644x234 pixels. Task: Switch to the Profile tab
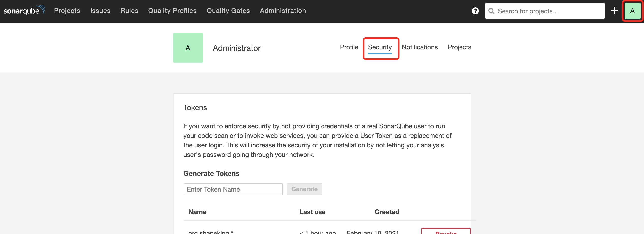click(x=349, y=47)
